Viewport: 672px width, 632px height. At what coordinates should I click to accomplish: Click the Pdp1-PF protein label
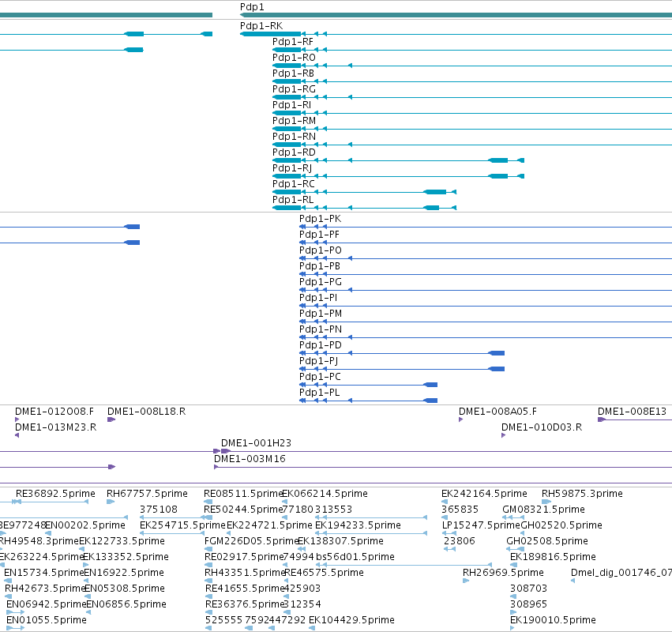[319, 235]
